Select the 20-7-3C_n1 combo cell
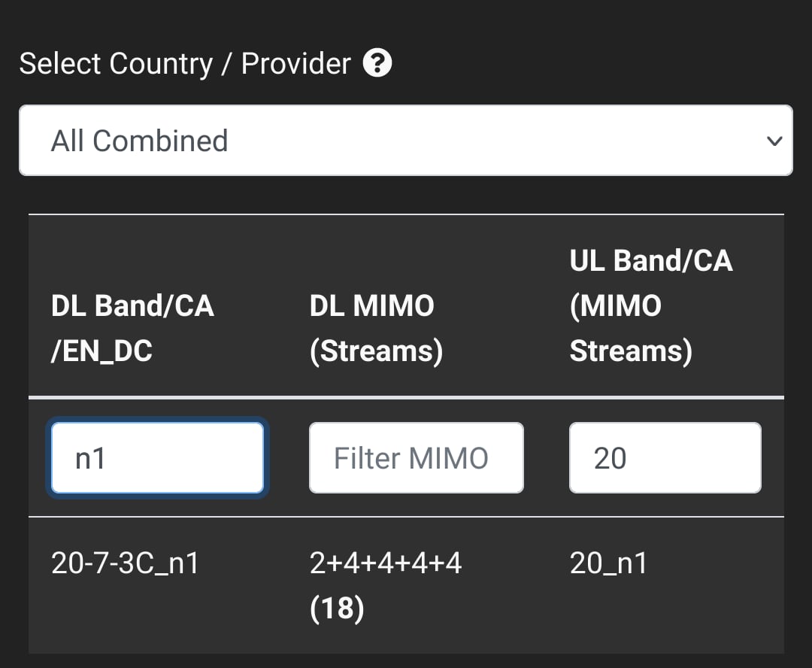 125,563
